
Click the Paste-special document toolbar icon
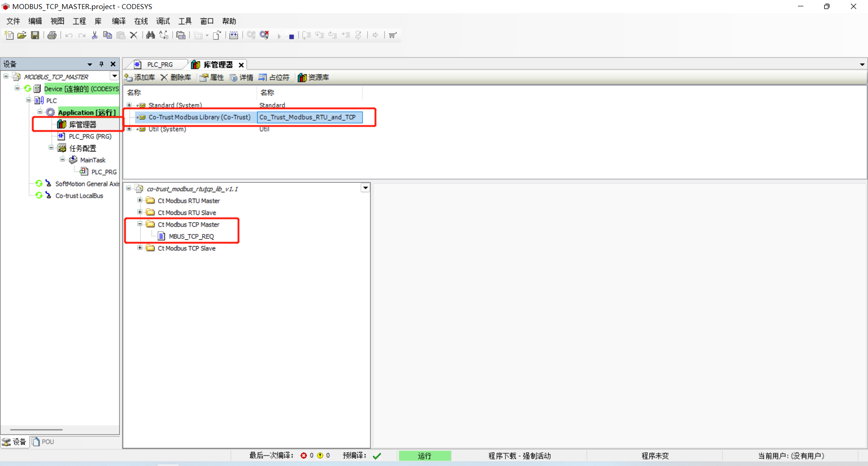(x=181, y=35)
